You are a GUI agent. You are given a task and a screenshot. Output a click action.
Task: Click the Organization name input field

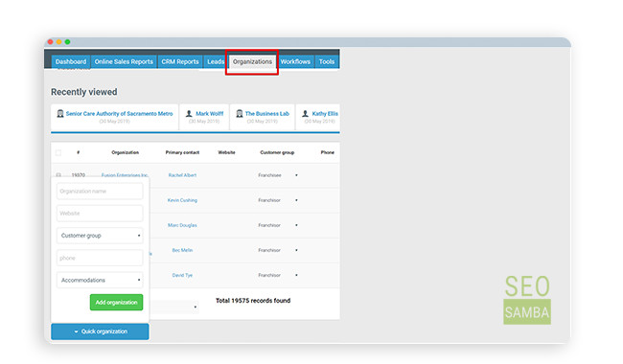click(100, 191)
